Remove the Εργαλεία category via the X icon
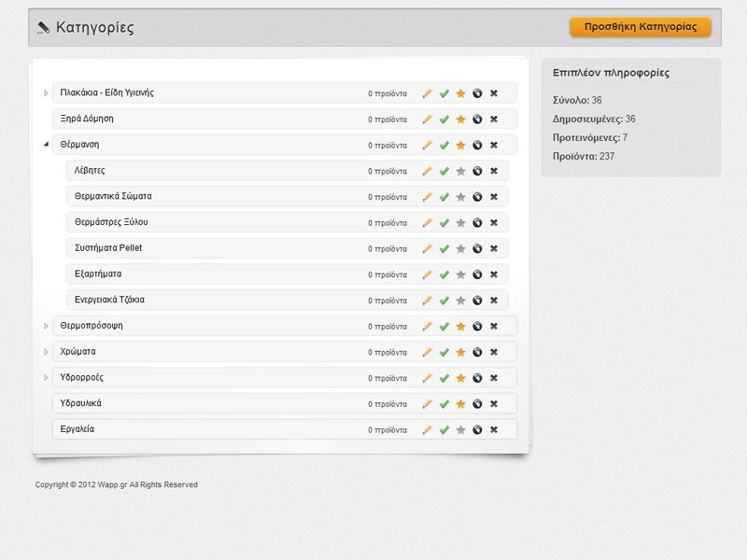 [x=494, y=429]
